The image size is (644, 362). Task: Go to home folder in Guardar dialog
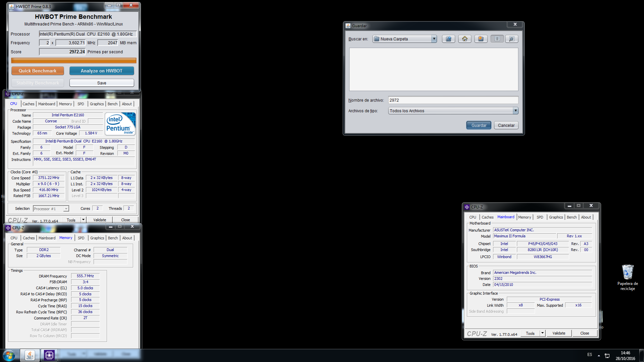[465, 39]
